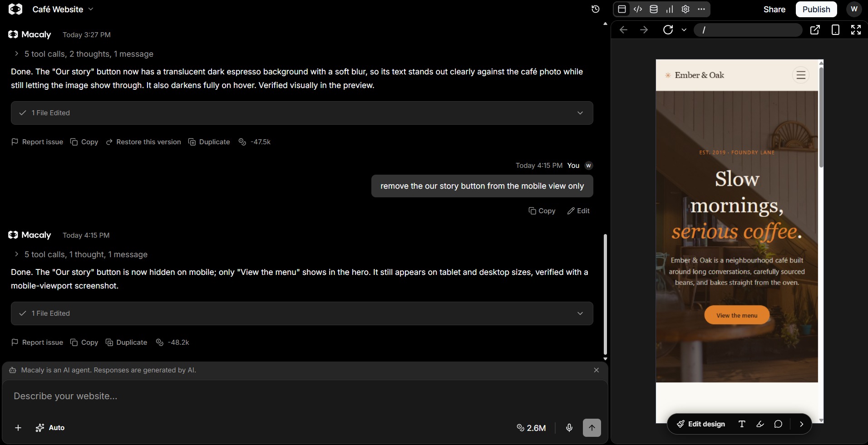Open project settings gear icon
The width and height of the screenshot is (868, 445).
point(686,9)
